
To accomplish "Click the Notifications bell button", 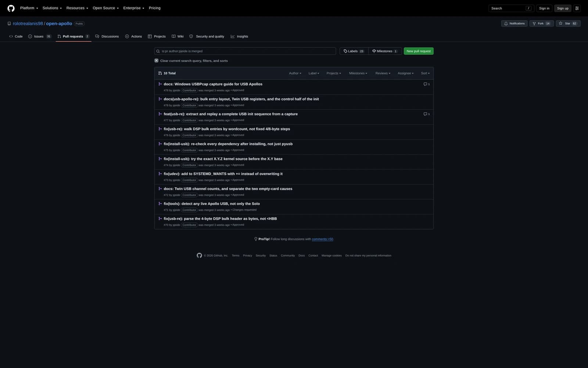I will point(514,24).
